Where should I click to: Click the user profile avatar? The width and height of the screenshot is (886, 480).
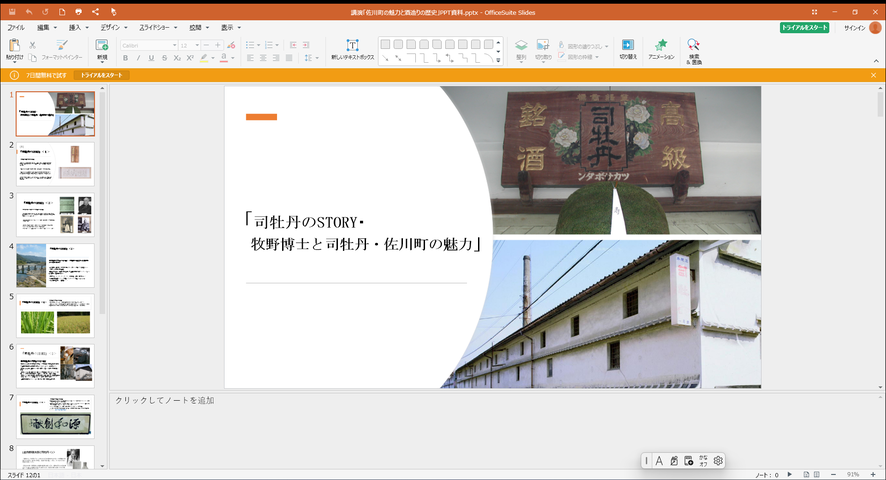pos(875,28)
